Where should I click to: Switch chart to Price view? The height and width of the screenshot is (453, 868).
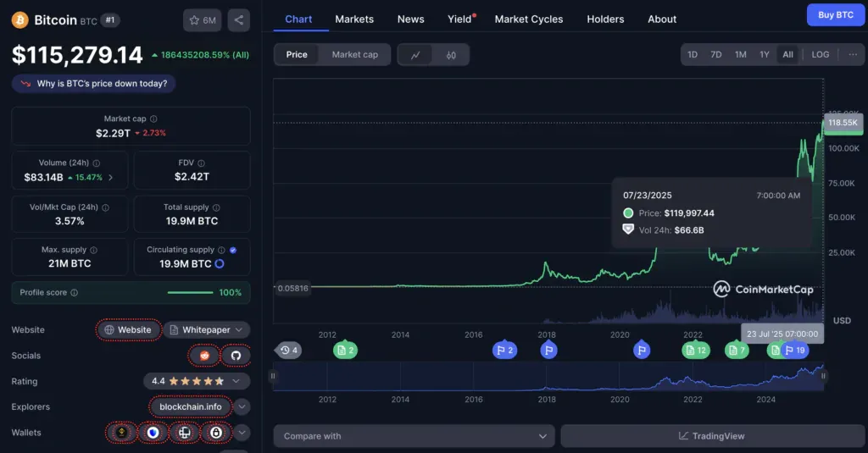point(297,55)
